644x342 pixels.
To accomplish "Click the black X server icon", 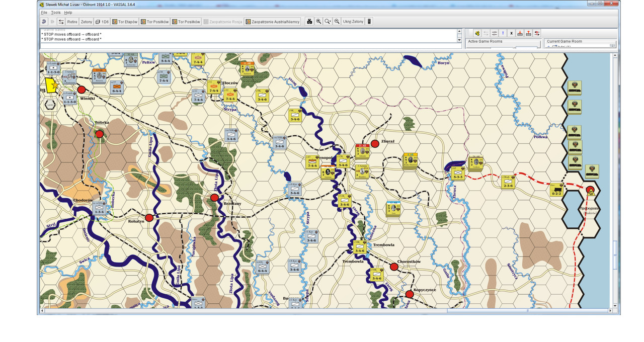I will (512, 33).
